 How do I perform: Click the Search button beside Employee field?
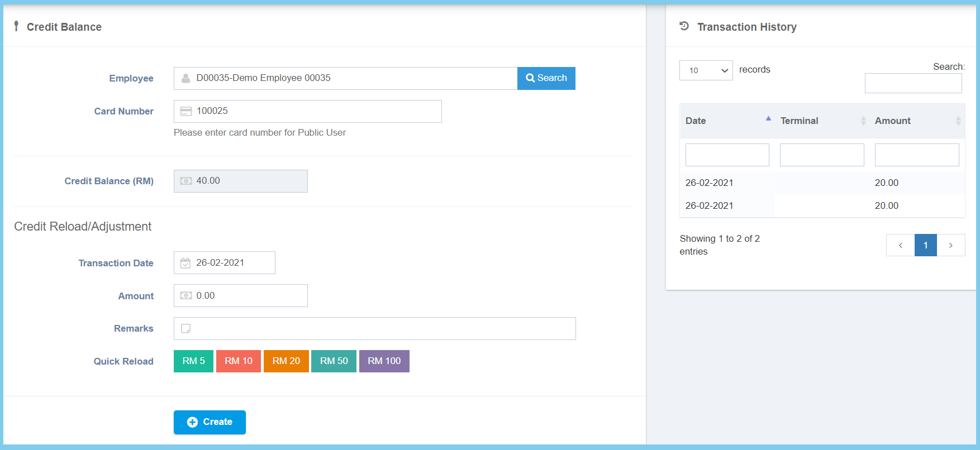point(546,78)
